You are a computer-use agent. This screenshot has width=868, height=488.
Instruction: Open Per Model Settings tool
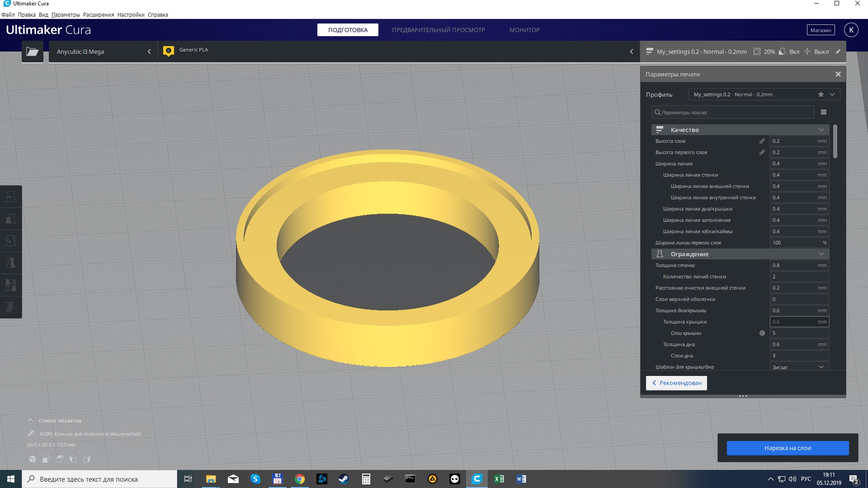11,285
